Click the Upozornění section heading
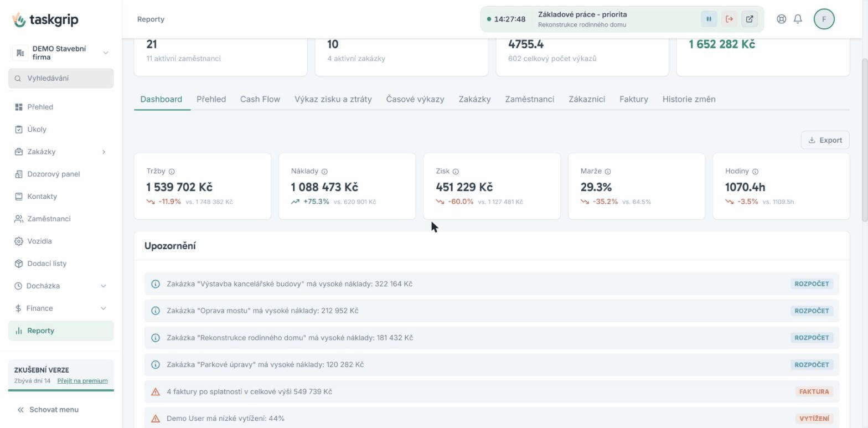868x428 pixels. pos(170,246)
